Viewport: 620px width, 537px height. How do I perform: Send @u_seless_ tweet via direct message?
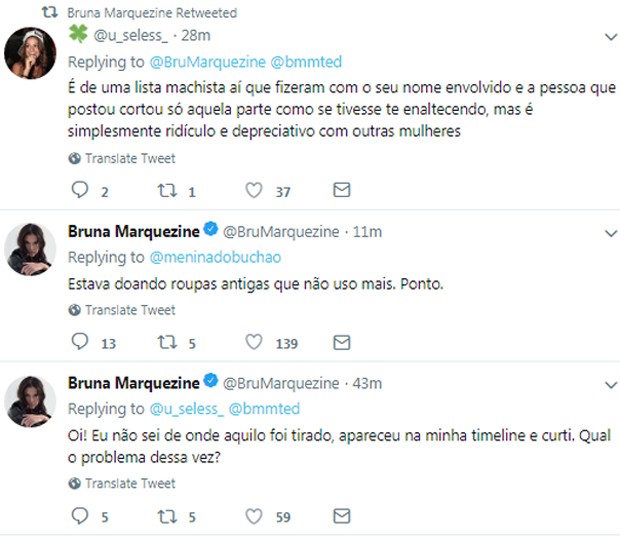click(341, 191)
